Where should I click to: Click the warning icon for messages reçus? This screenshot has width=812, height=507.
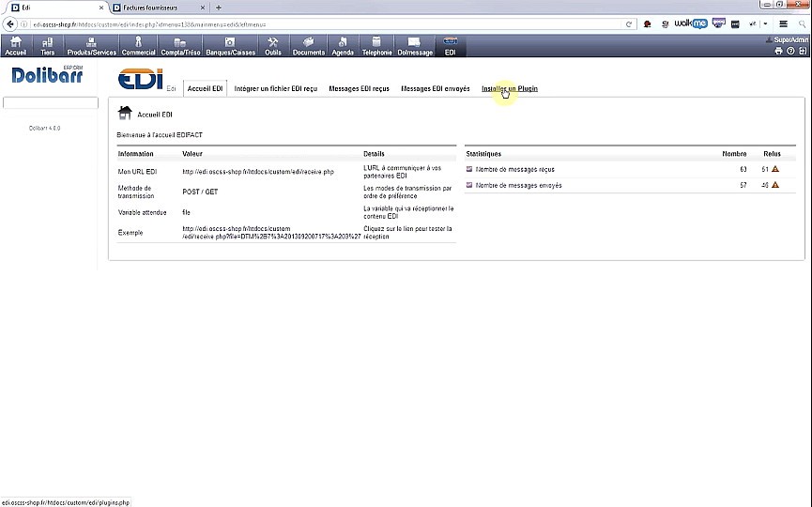pyautogui.click(x=775, y=169)
